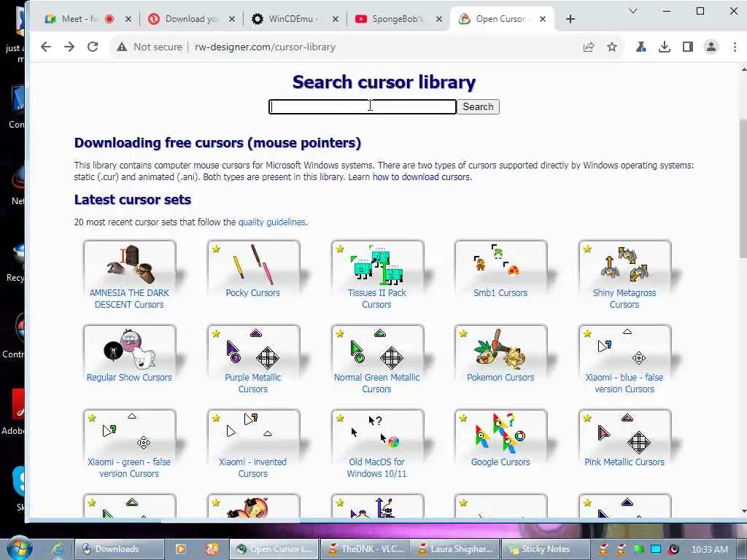747x560 pixels.
Task: Click the Pokemon characters thumbnail
Action: point(501,349)
